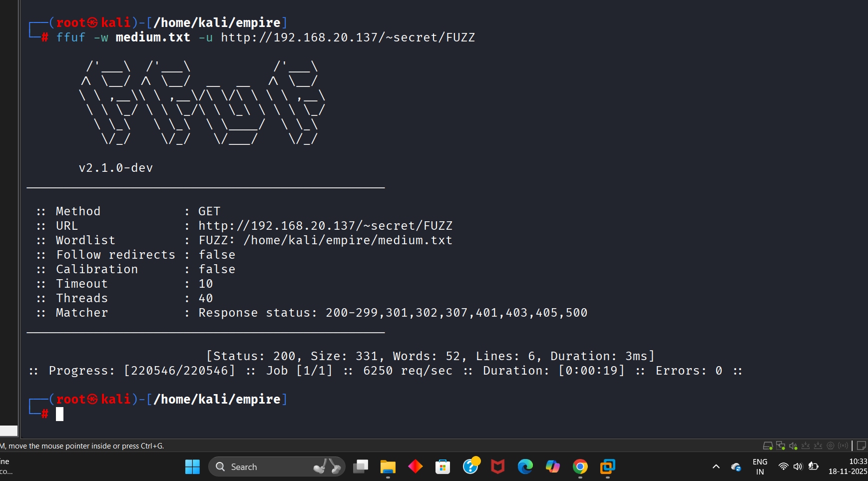This screenshot has width=868, height=481.
Task: Click the VMware webcam device icon
Action: coord(831,446)
